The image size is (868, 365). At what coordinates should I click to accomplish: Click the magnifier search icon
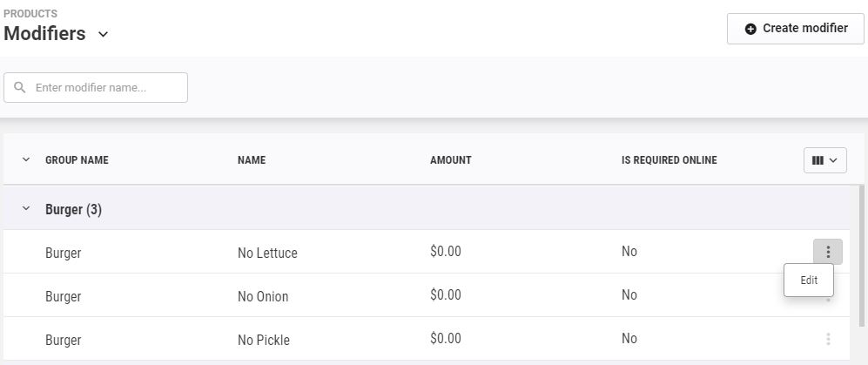coord(20,87)
